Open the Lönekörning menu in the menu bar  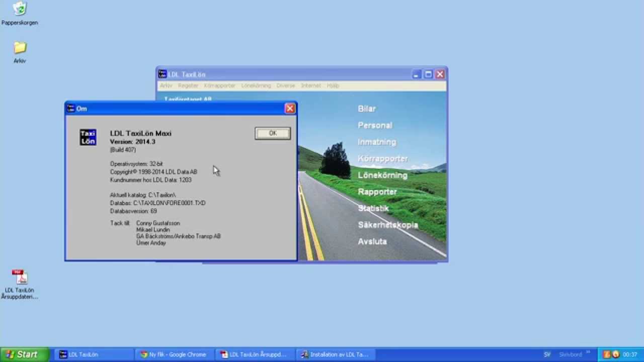[256, 85]
